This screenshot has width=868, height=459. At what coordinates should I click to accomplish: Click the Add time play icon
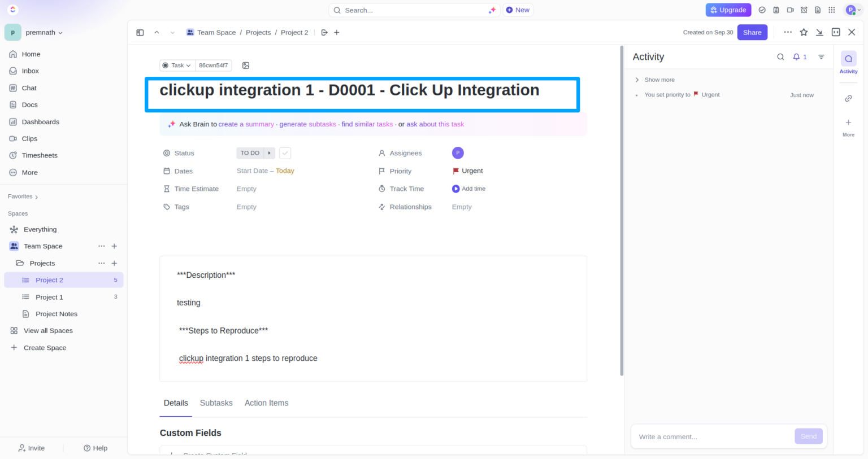point(455,189)
